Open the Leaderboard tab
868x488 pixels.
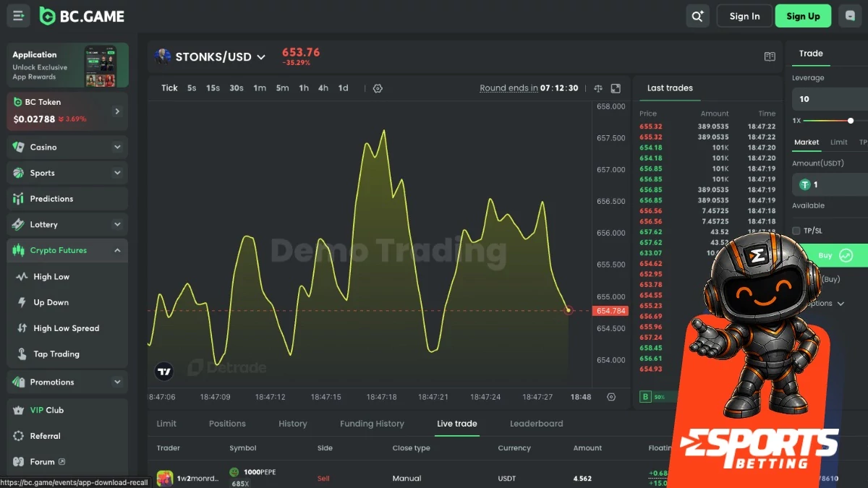pos(536,424)
